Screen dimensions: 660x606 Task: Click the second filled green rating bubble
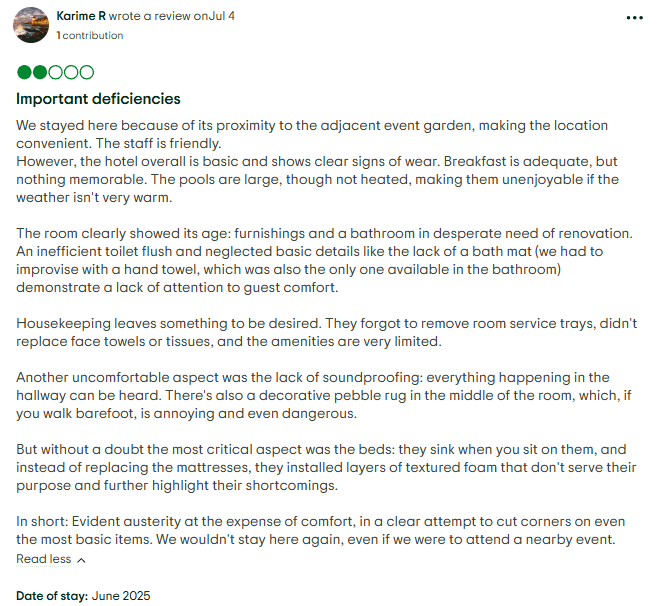click(x=40, y=73)
